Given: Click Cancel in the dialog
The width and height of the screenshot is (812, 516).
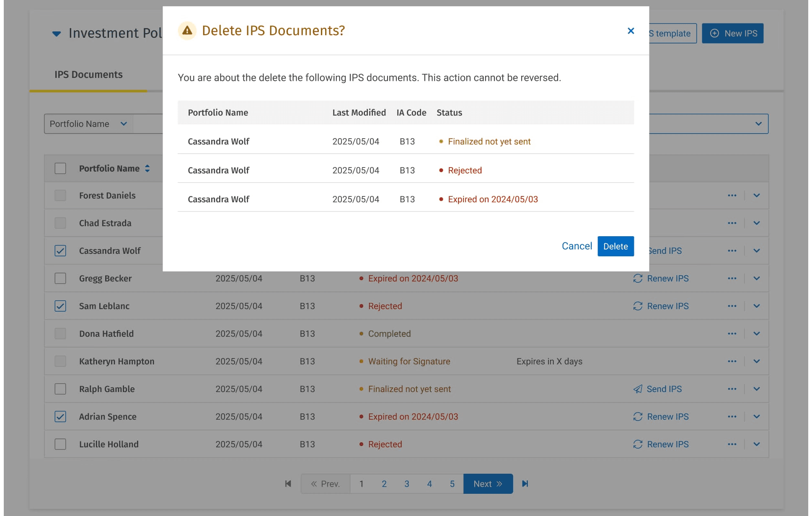Looking at the screenshot, I should [577, 246].
